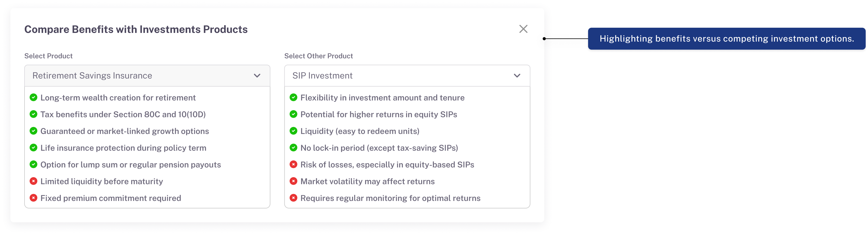Click green check beside Tax benefits under Section 80C
The height and width of the screenshot is (235, 868).
33,114
